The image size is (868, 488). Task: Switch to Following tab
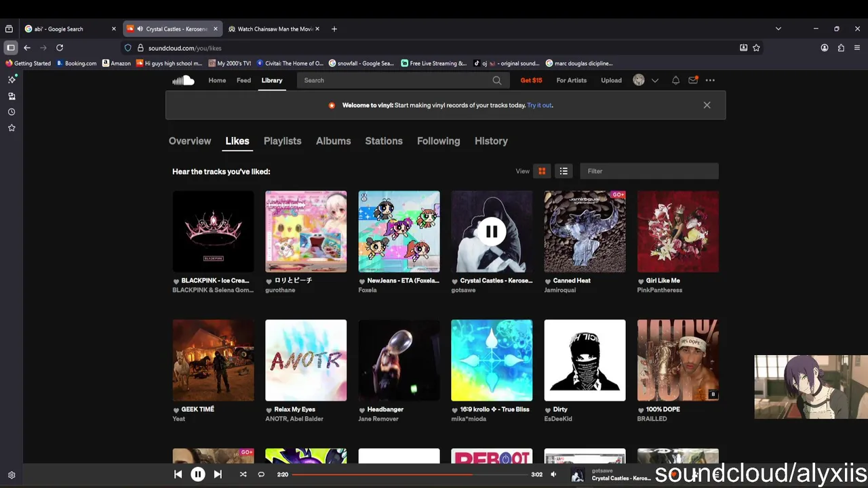[x=438, y=141]
